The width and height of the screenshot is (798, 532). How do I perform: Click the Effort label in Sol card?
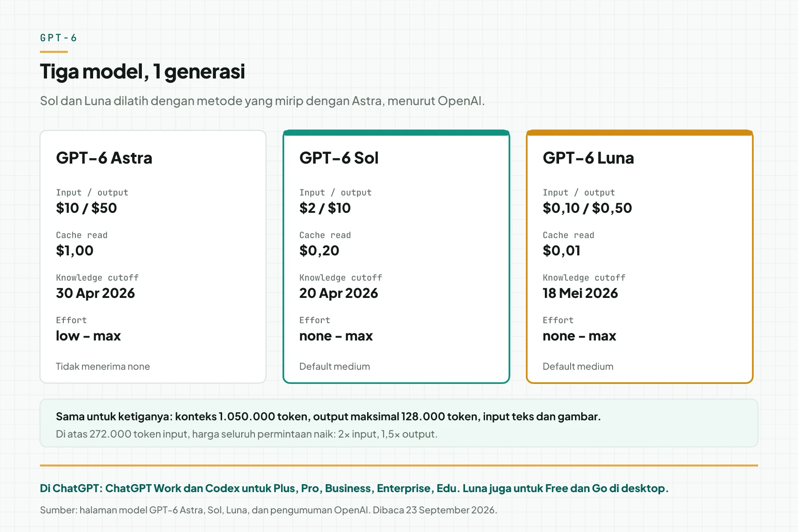coord(315,320)
